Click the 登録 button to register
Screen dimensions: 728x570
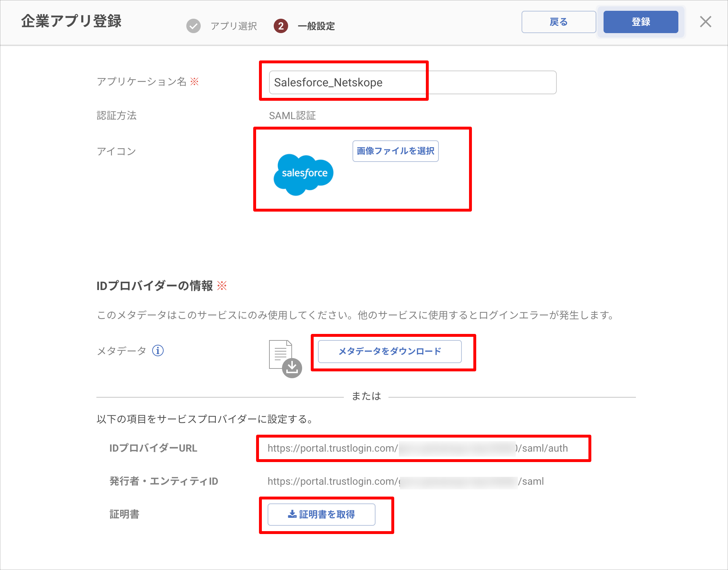tap(641, 22)
